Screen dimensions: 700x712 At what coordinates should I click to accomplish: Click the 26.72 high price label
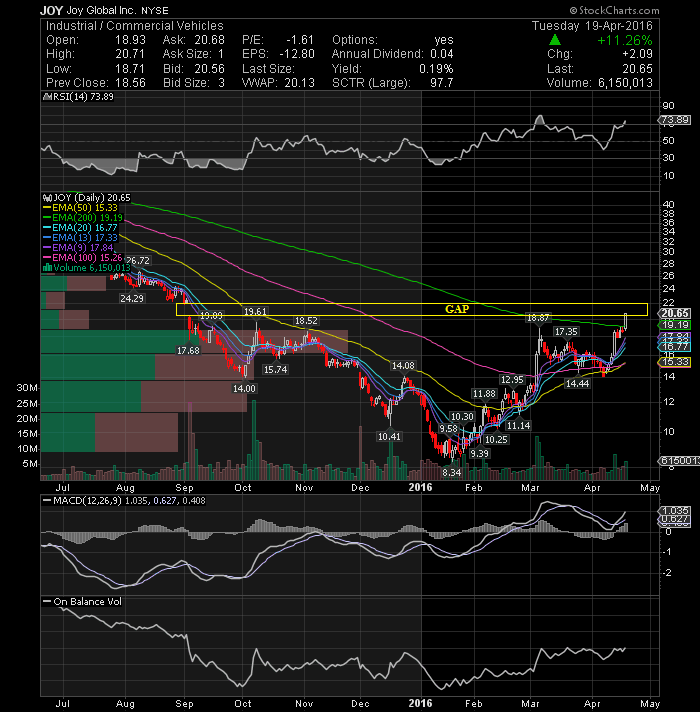point(138,261)
